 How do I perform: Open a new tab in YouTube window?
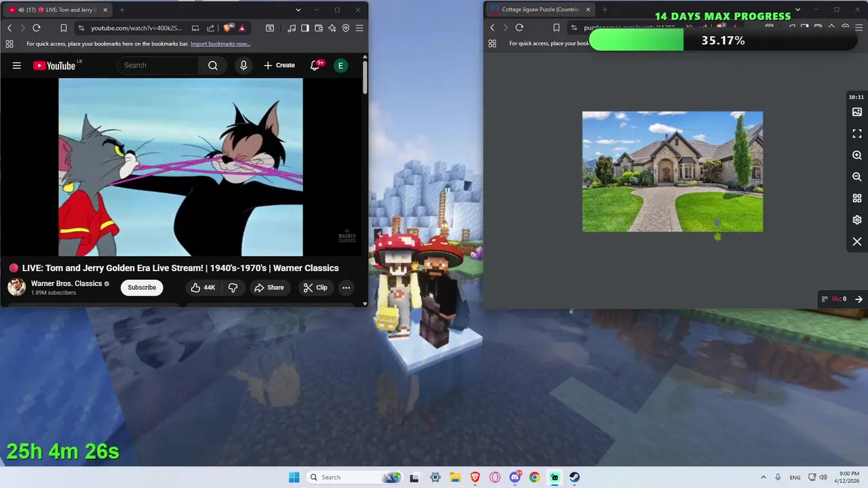pos(122,9)
